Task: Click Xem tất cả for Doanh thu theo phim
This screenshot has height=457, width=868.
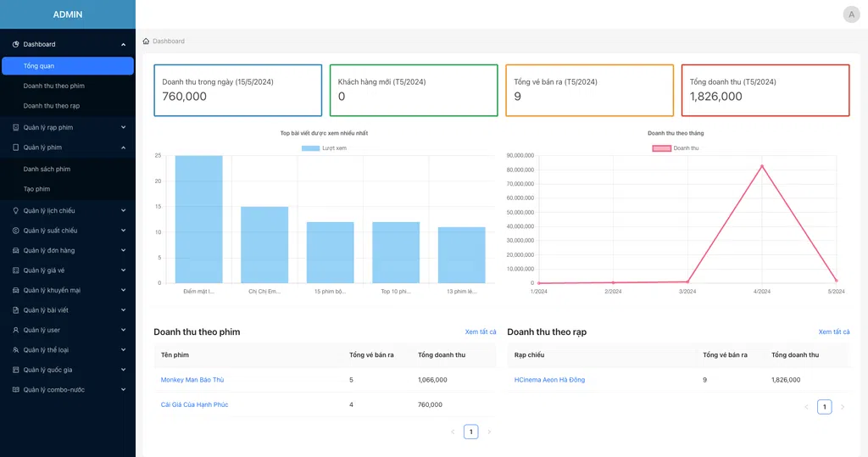Action: [481, 332]
